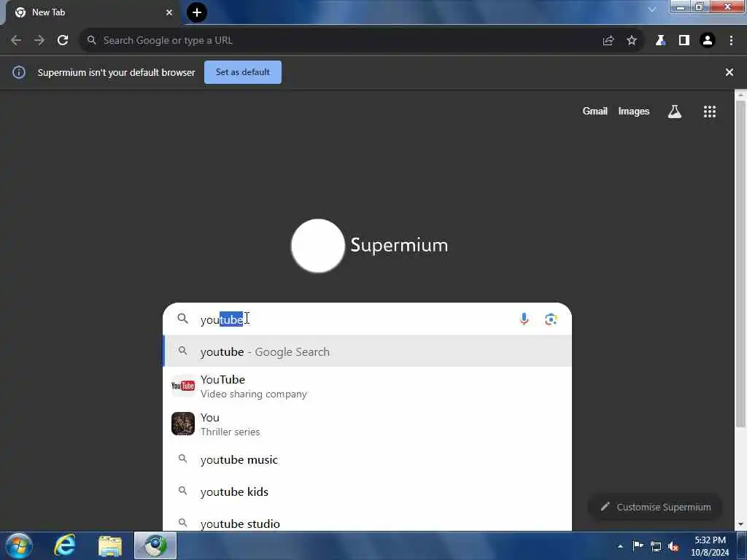Start voice search with microphone icon
The height and width of the screenshot is (560, 747).
coord(524,319)
